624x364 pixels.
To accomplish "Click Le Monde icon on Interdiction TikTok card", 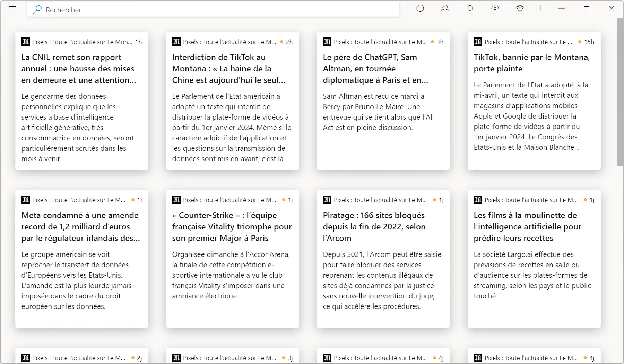I will coord(176,42).
